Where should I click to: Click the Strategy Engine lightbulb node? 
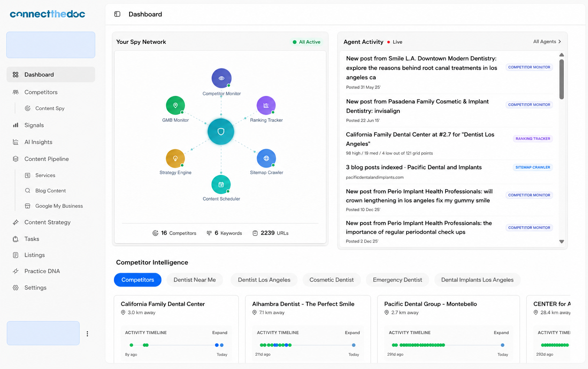pos(175,158)
